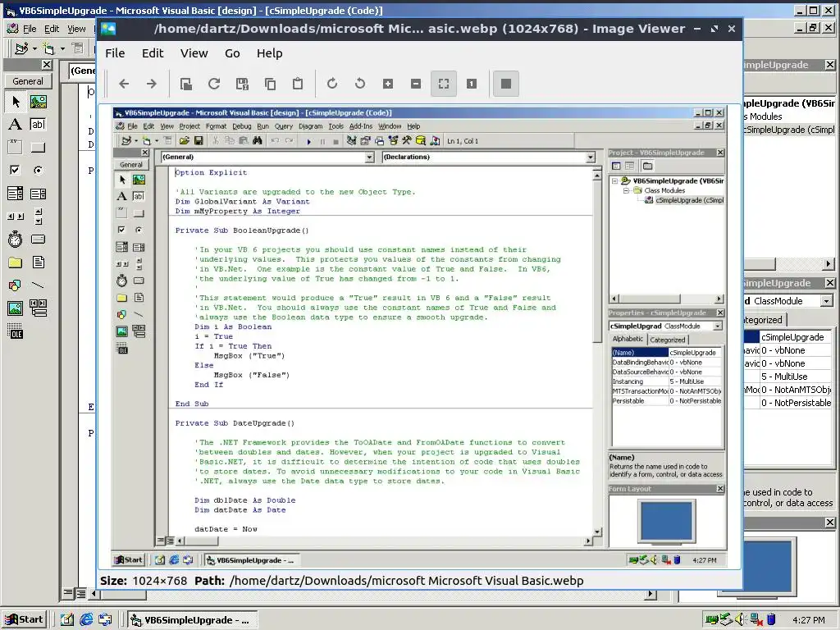This screenshot has width=840, height=630.
Task: Open Add Form dropdown arrow in background VB6 toolbar
Action: coord(62,48)
